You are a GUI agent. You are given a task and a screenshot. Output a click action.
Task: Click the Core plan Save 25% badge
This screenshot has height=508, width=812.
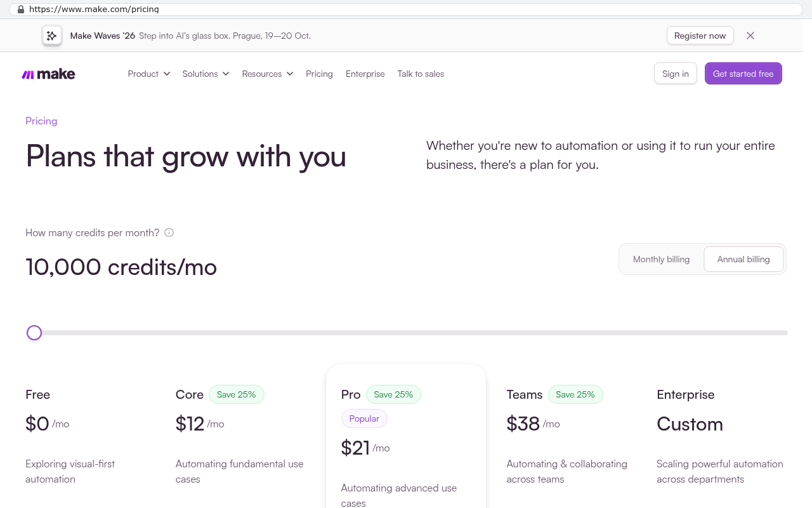(236, 394)
